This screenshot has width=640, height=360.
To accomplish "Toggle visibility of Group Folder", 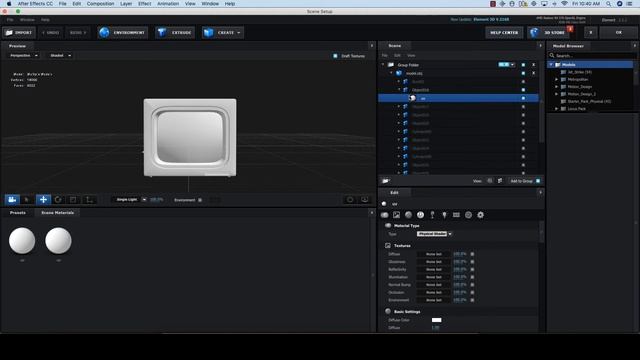I will click(523, 65).
